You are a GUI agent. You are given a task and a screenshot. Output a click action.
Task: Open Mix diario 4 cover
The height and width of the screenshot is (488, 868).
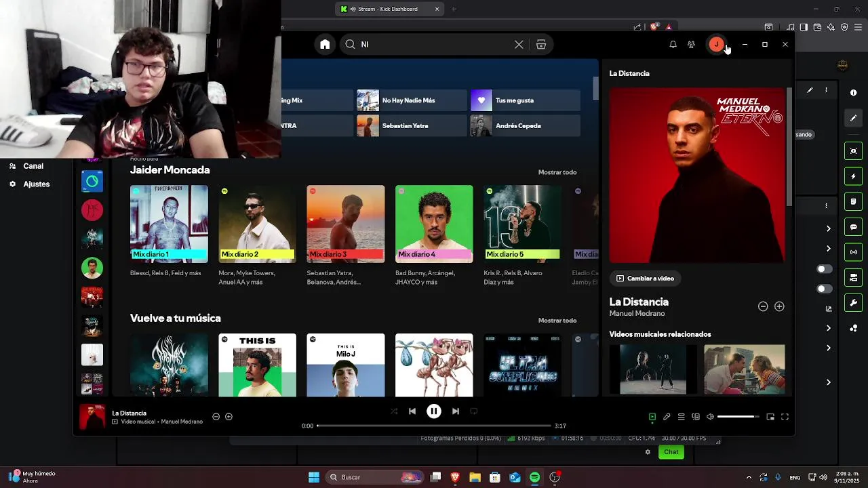tap(434, 224)
